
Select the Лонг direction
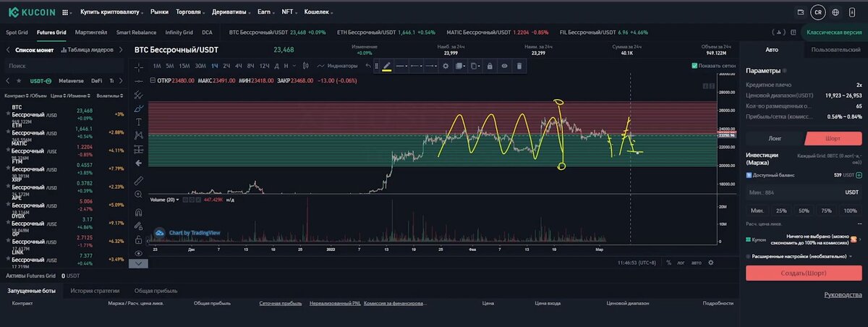click(x=774, y=138)
